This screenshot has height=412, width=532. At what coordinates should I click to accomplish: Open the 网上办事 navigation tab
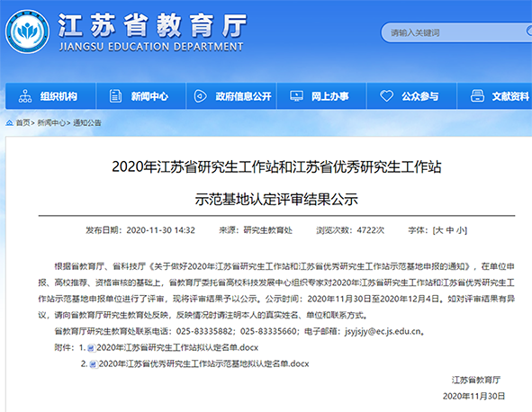[x=321, y=96]
